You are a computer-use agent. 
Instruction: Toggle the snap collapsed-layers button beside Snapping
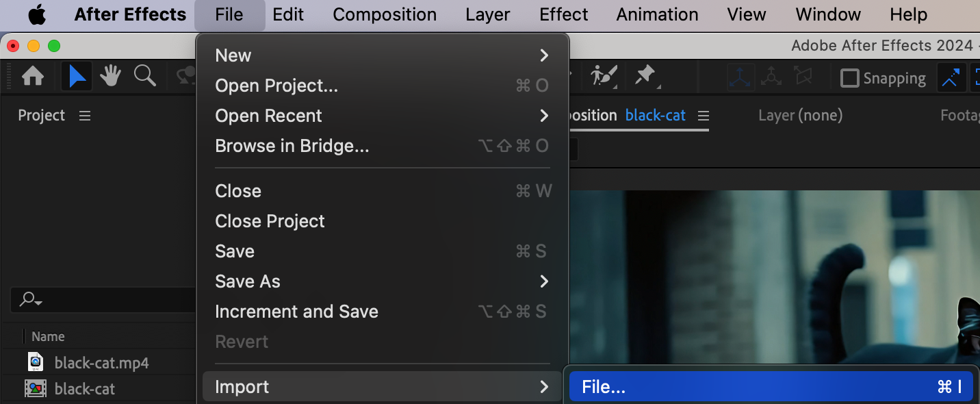point(951,78)
